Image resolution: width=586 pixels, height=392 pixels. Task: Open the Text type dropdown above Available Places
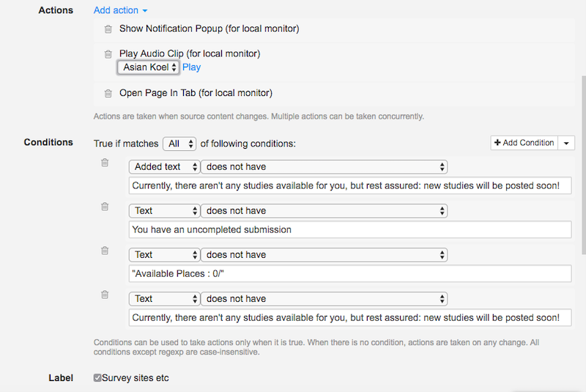[164, 255]
